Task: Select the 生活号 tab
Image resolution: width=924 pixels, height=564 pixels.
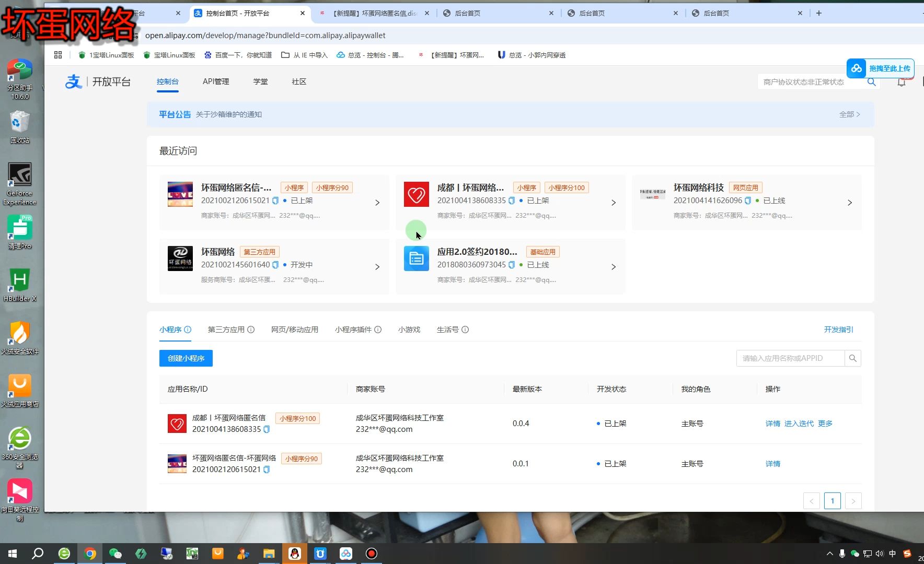Action: click(x=447, y=330)
